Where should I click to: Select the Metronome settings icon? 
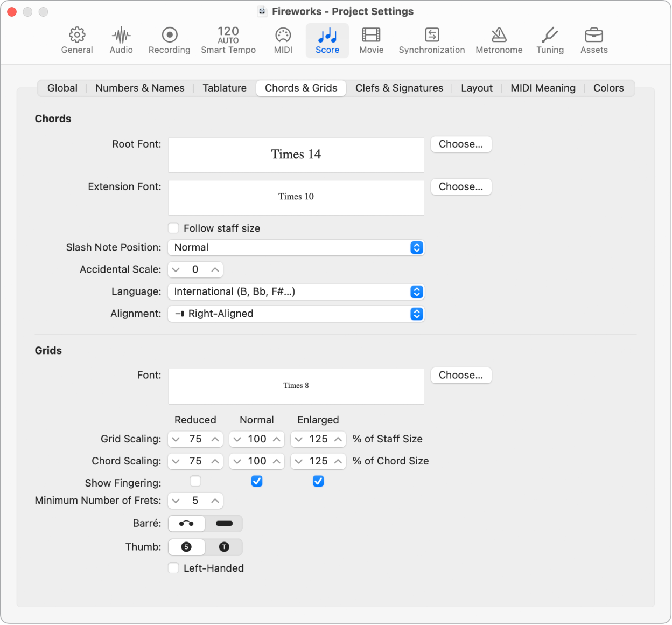coord(499,40)
